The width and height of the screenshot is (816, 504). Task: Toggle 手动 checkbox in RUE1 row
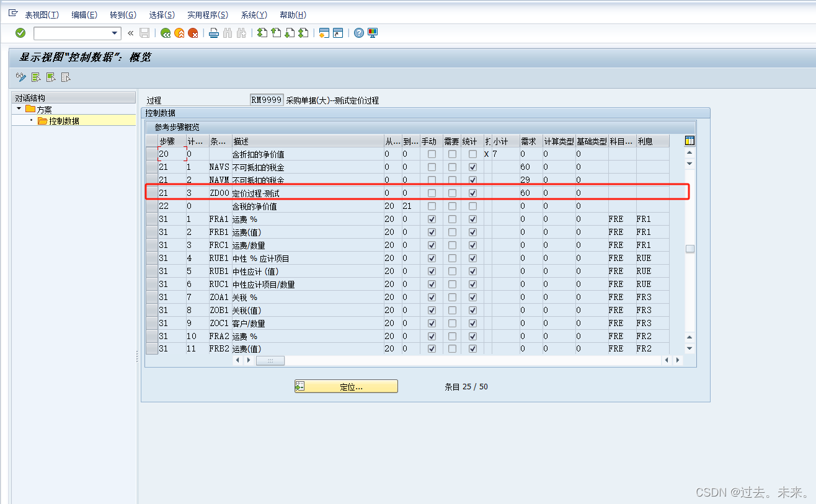coord(432,259)
